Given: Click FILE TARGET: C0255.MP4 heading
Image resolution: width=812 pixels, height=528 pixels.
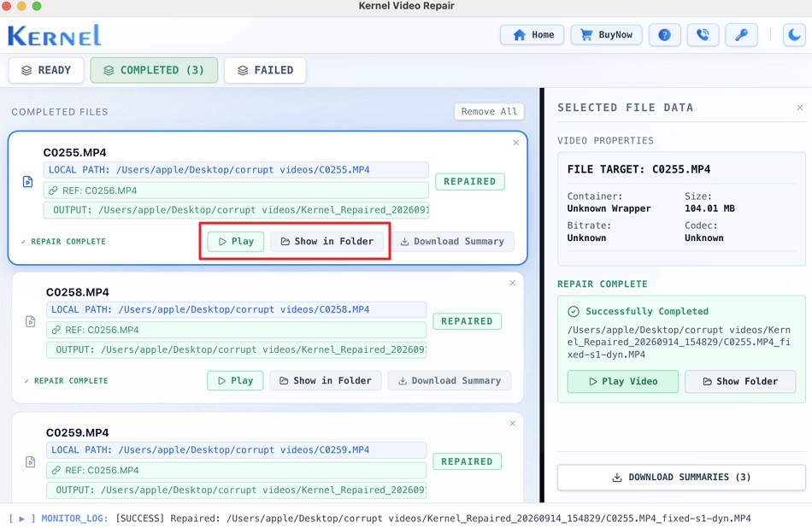Looking at the screenshot, I should (x=638, y=169).
